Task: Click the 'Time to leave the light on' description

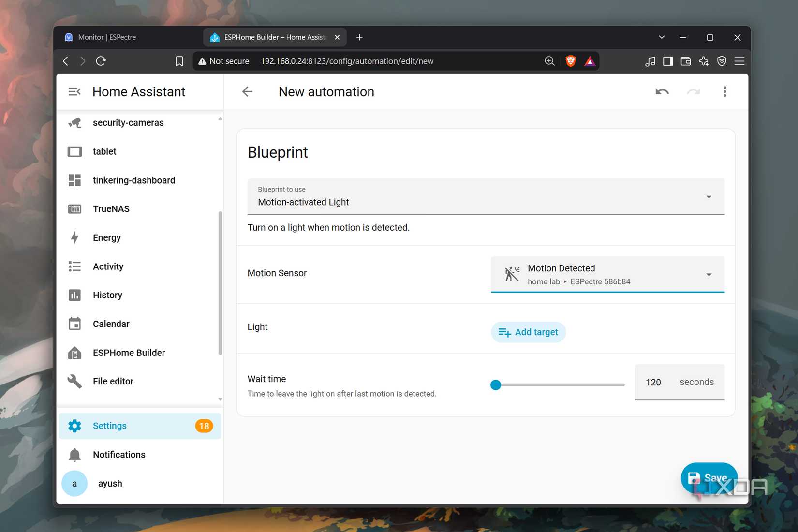Action: (x=342, y=394)
